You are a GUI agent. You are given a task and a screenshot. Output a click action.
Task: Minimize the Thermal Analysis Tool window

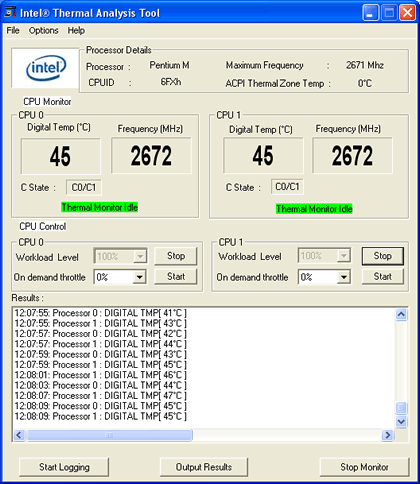[370, 13]
